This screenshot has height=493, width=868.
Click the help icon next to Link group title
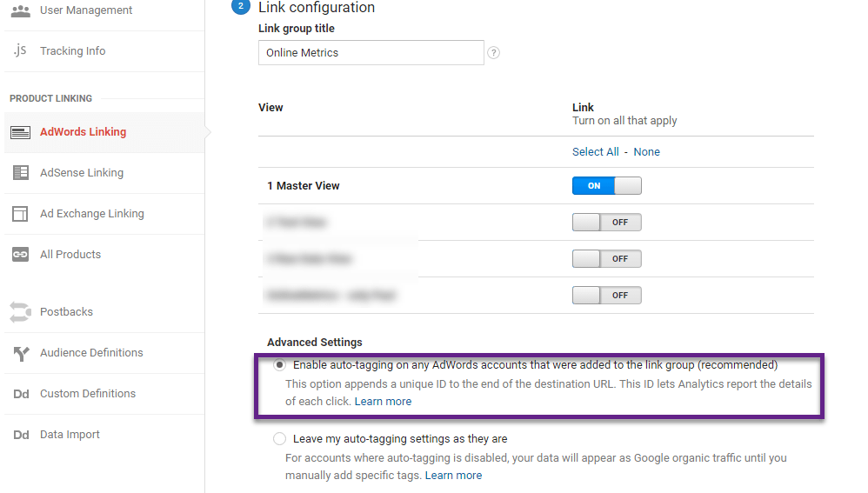[x=493, y=52]
